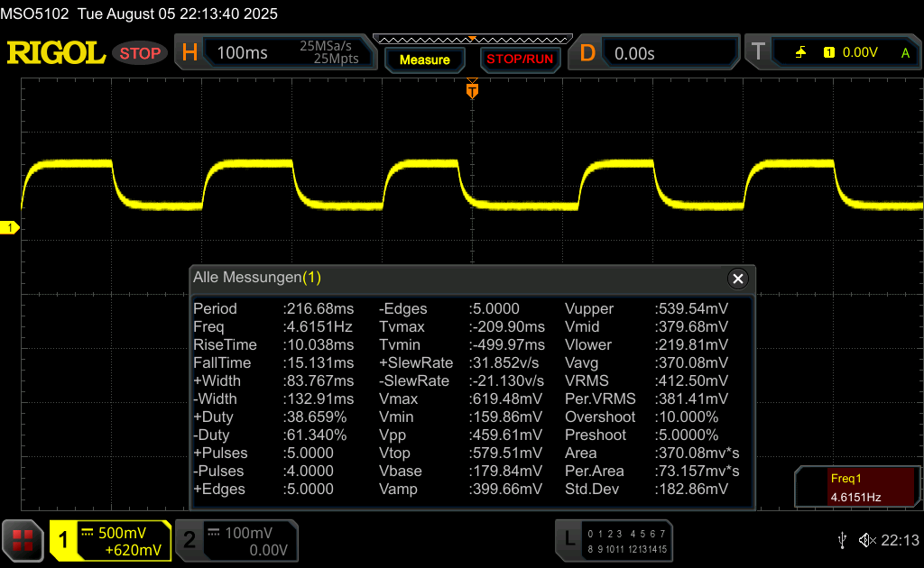Image resolution: width=924 pixels, height=568 pixels.
Task: Click the RIGOL logo
Action: [56, 53]
